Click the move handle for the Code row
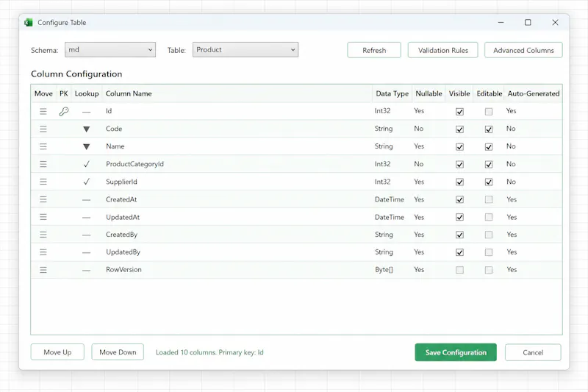Viewport: 588px width, 392px height. [43, 129]
